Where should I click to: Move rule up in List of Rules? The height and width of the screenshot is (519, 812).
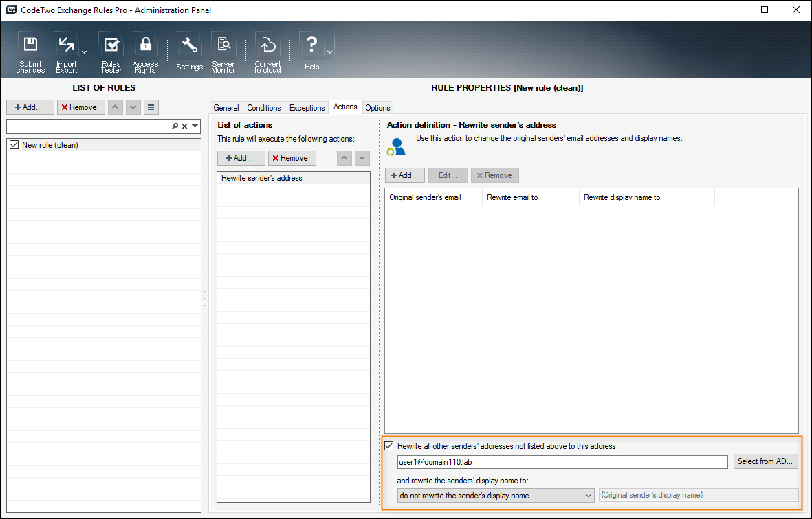(x=116, y=107)
